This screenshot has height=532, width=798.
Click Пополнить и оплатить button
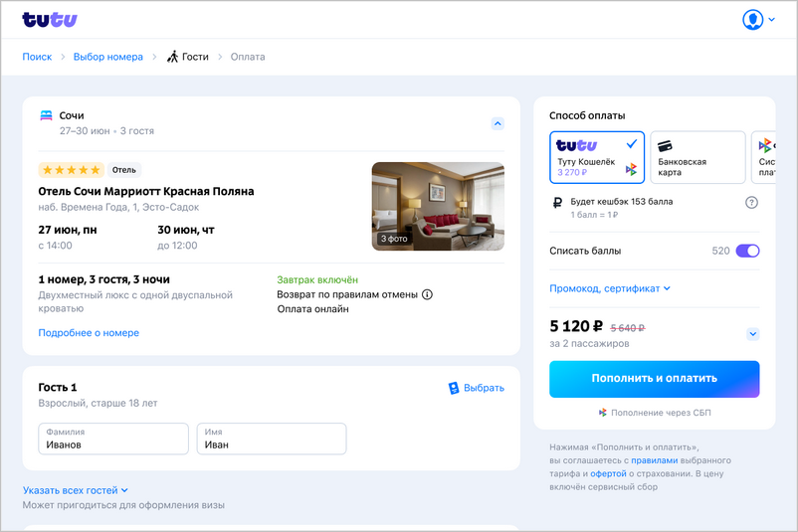click(x=655, y=379)
